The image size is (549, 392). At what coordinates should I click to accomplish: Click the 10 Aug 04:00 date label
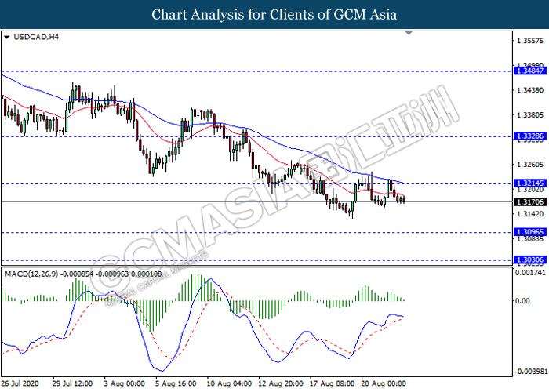[x=229, y=383]
